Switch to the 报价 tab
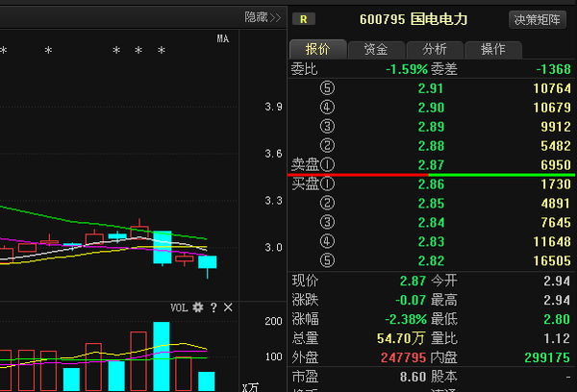The image size is (577, 392). click(318, 49)
